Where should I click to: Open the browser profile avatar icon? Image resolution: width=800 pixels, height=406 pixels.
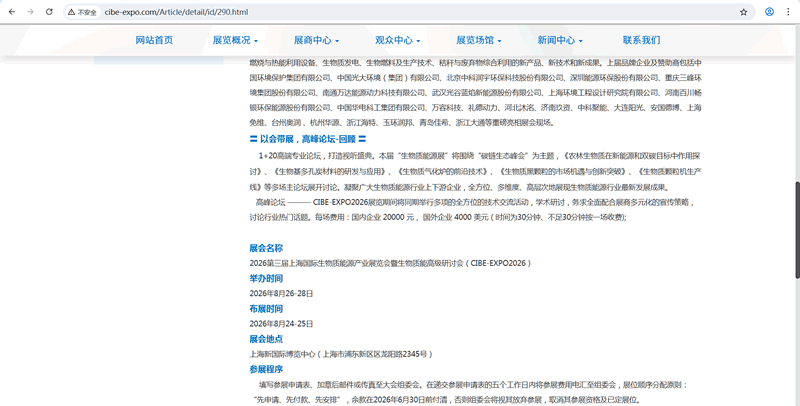[768, 12]
